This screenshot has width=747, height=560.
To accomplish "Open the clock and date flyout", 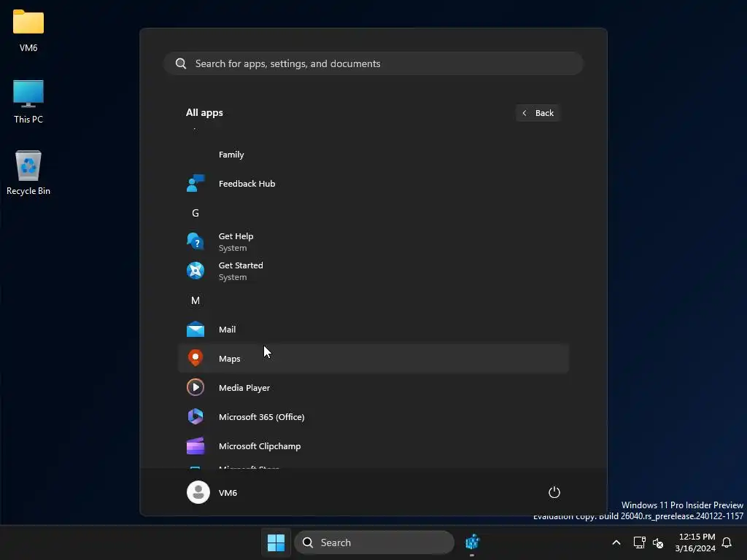I will coord(694,542).
